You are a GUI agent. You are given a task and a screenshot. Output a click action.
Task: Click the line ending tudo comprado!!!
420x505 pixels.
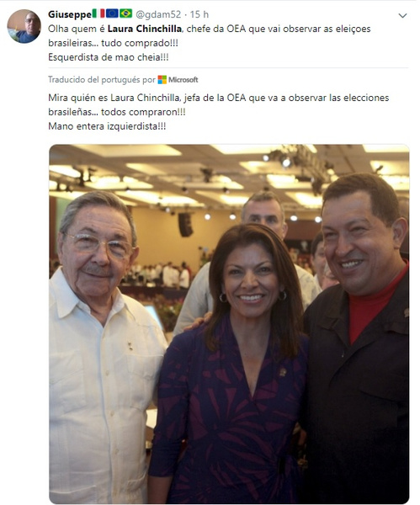(x=113, y=43)
